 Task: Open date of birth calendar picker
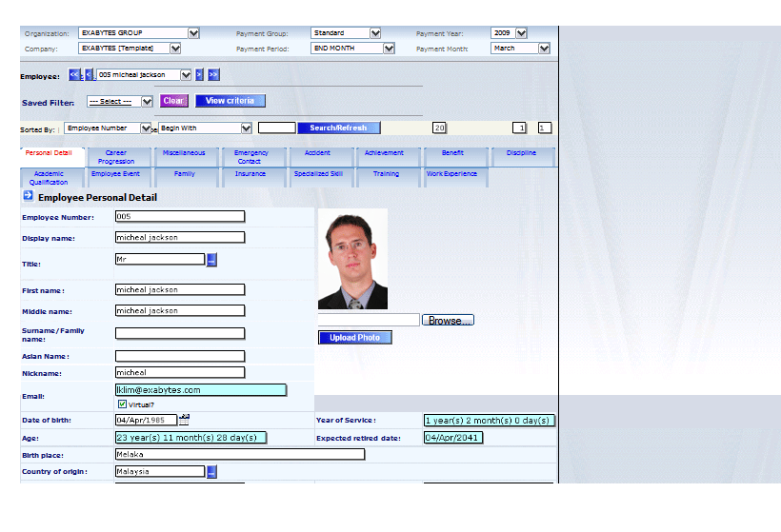185,419
